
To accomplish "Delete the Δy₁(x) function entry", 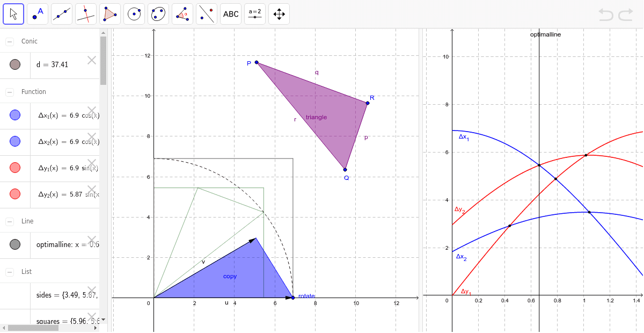I will [x=92, y=163].
